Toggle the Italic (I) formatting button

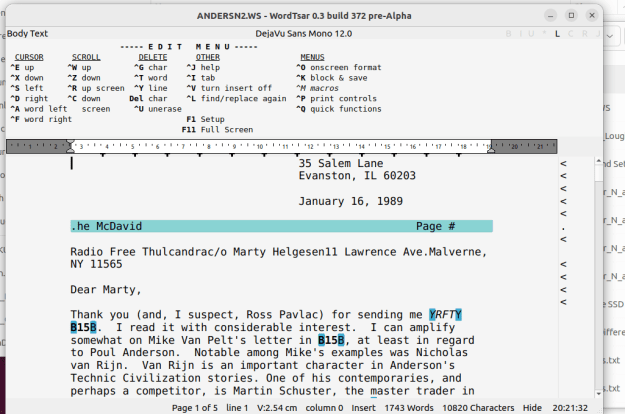point(523,34)
